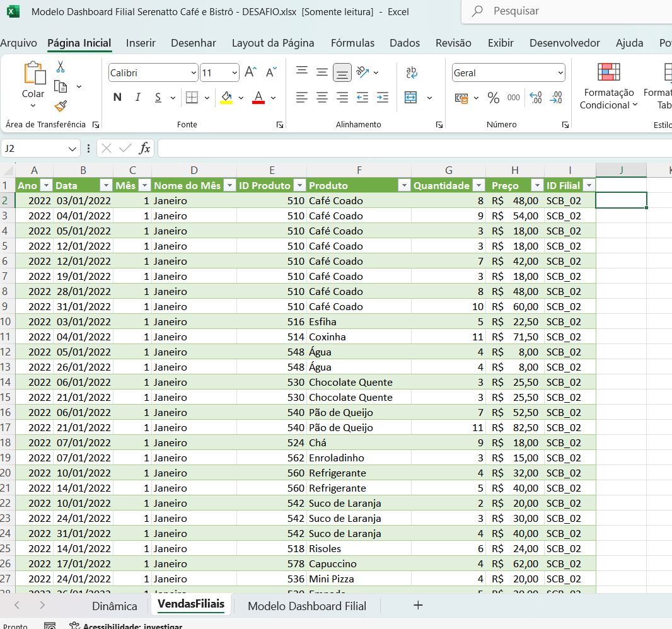This screenshot has width=672, height=629.
Task: Select cell with Chocolate Quente in row 14
Action: pyautogui.click(x=359, y=382)
